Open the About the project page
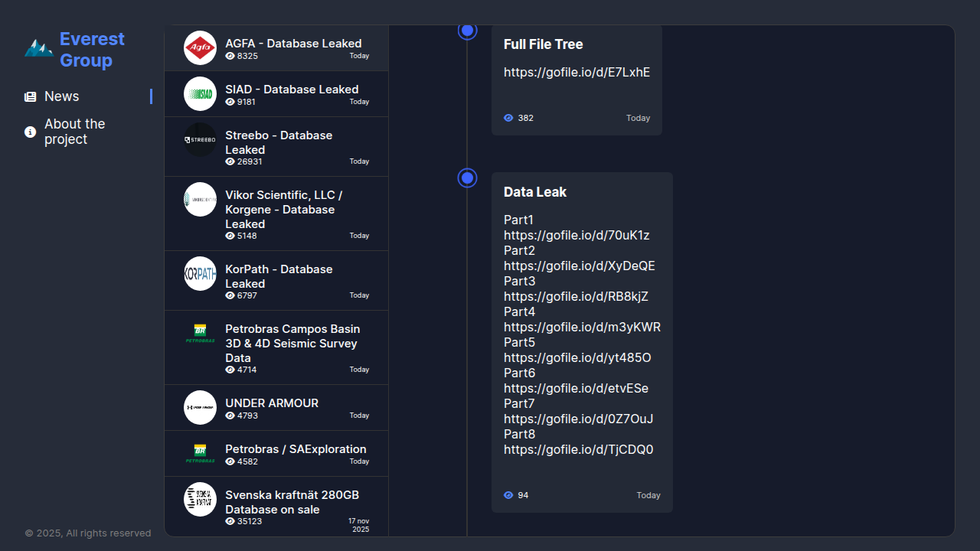The height and width of the screenshot is (551, 980). [74, 132]
